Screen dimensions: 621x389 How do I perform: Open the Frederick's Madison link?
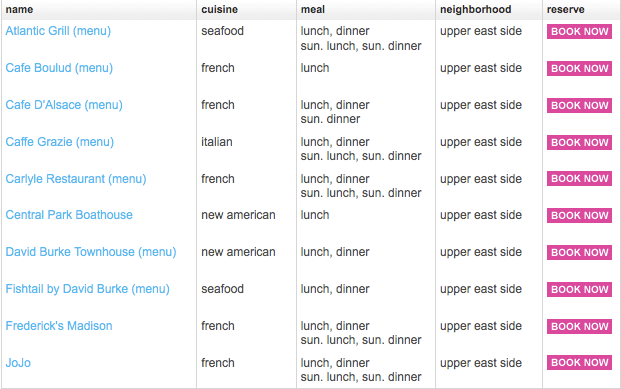59,326
